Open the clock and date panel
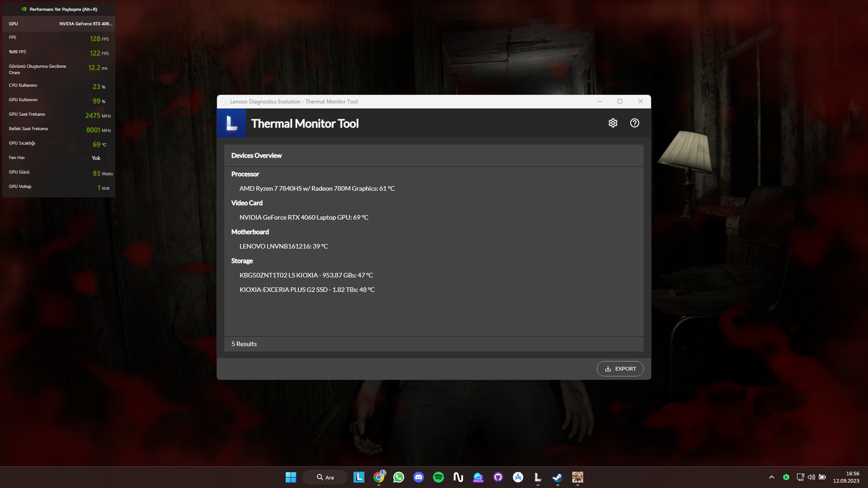 tap(846, 477)
